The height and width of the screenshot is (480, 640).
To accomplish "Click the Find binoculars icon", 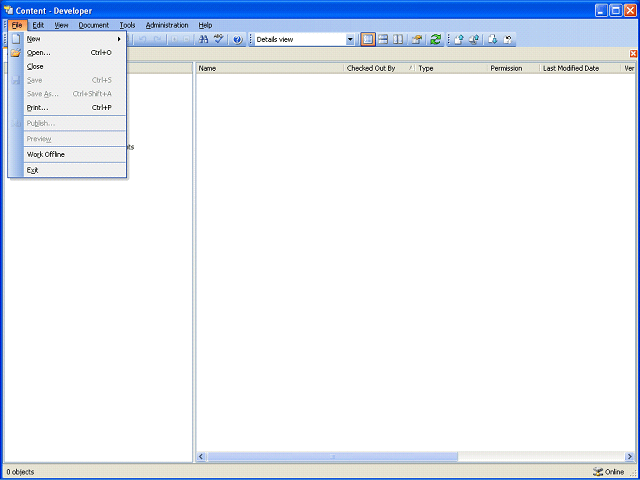I will [x=203, y=39].
